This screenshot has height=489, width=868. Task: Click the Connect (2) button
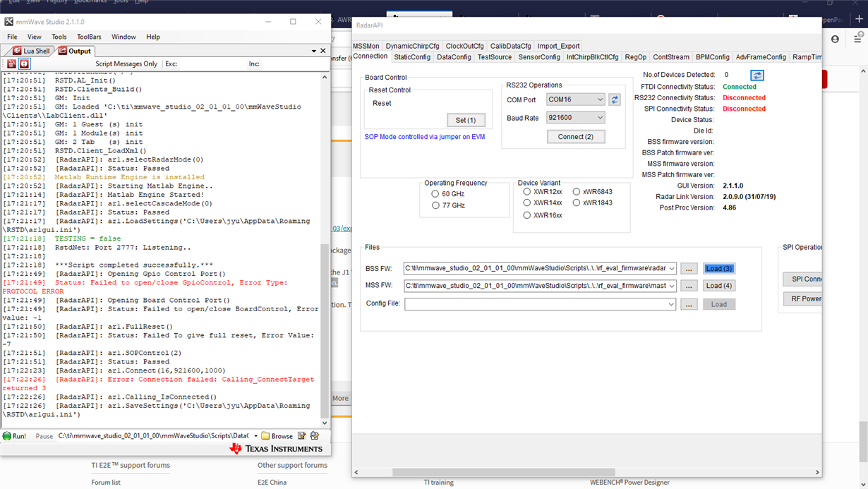click(x=576, y=137)
